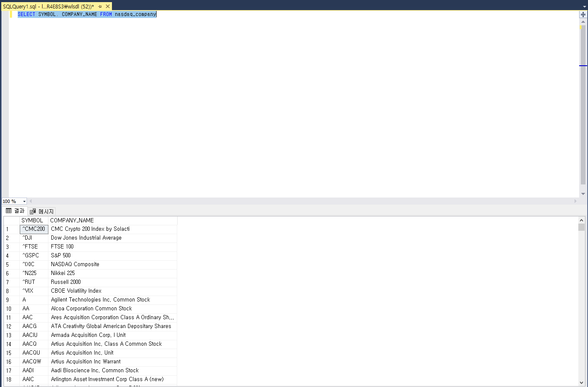Select the Arlington Asset Investment Corp cell

[112, 379]
